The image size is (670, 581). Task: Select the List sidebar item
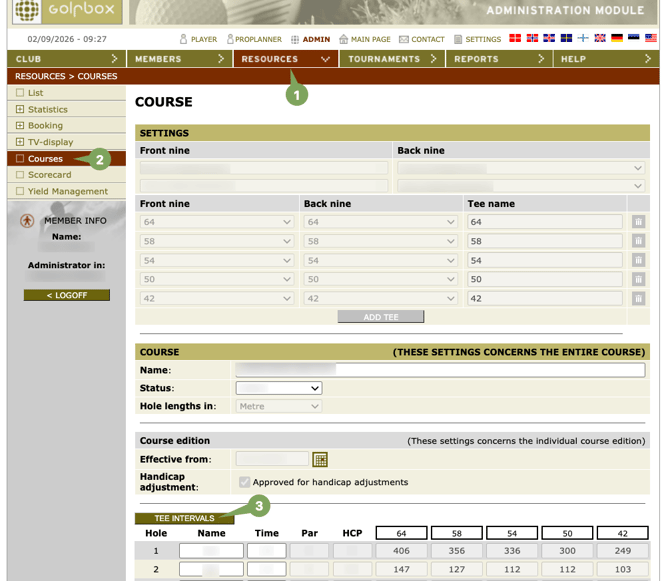tap(66, 93)
